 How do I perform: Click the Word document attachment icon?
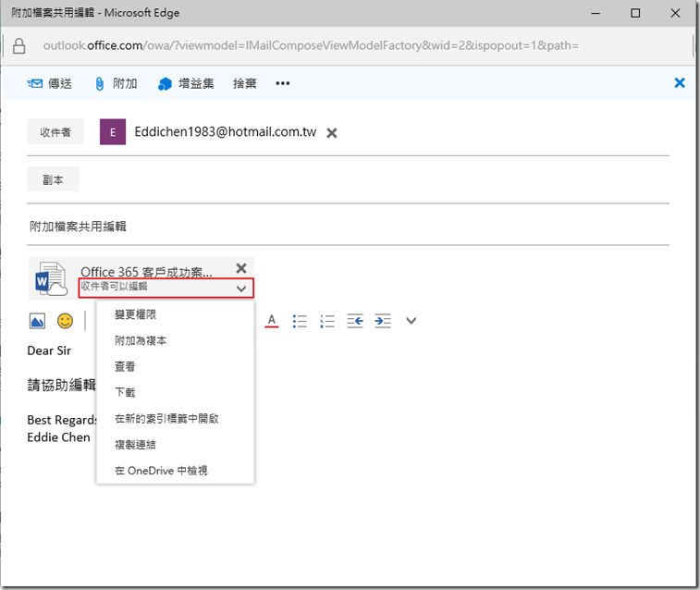pos(52,278)
